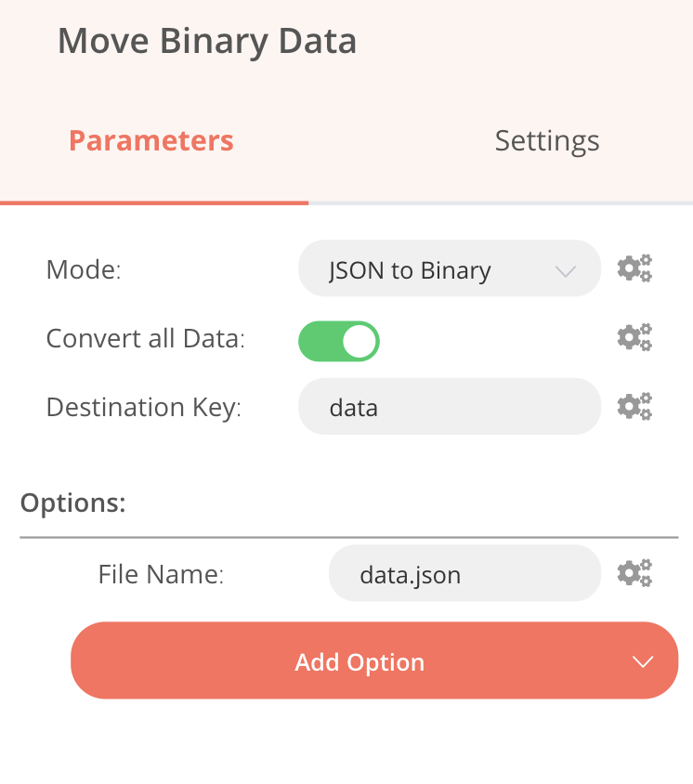Click the Move Binary Data title
Screen dimensions: 693x784
(207, 42)
